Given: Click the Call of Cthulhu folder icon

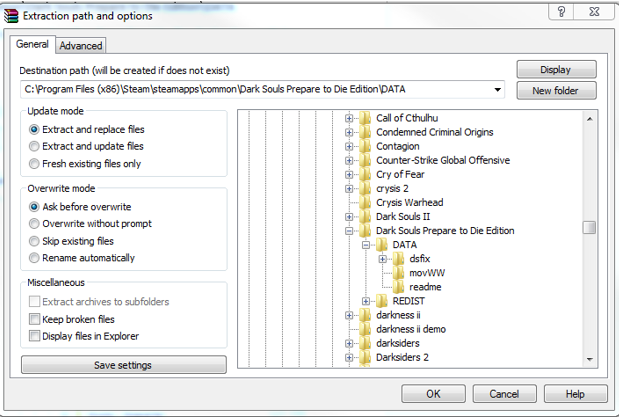Looking at the screenshot, I should click(x=365, y=119).
